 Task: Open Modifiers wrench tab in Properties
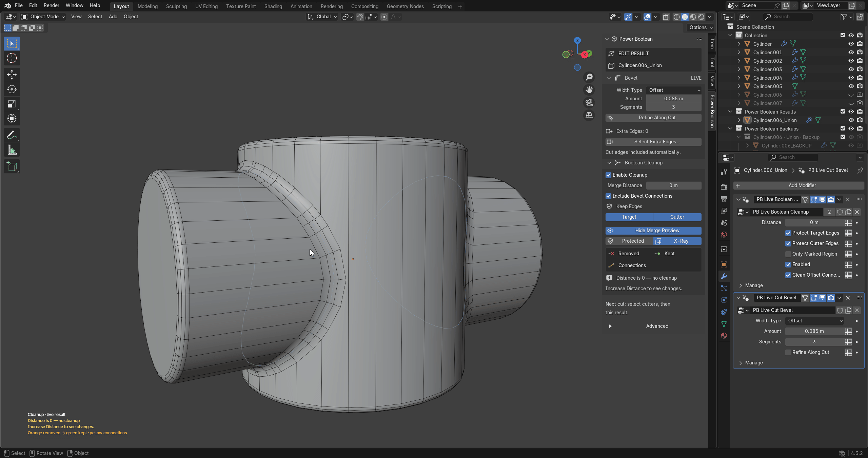tap(724, 276)
